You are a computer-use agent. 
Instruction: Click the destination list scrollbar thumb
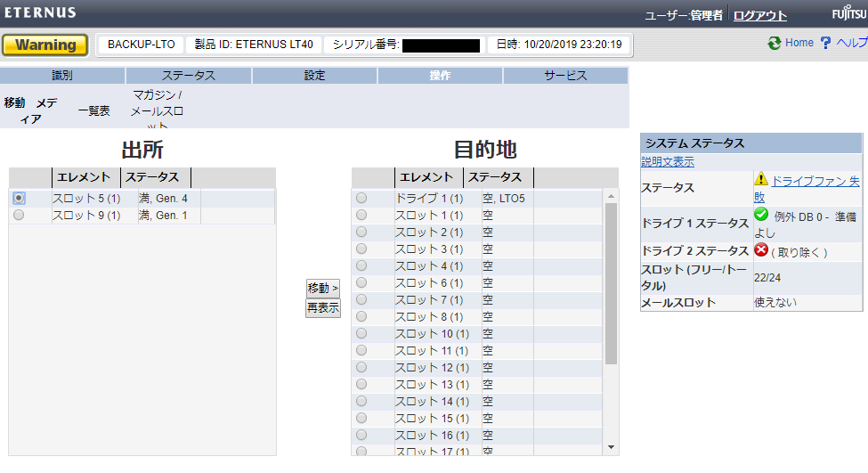(611, 283)
